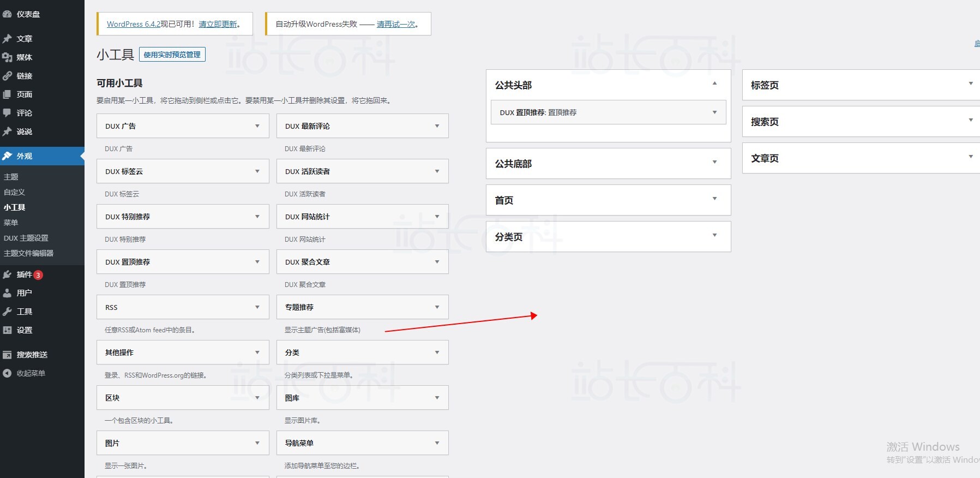The image size is (980, 478).
Task: Expand the 图库 widget arrow
Action: [437, 398]
